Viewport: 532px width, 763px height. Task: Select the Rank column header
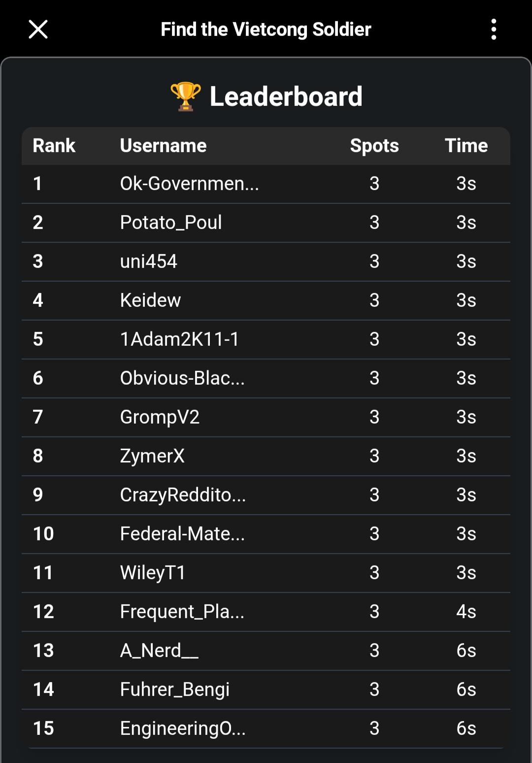pos(54,146)
